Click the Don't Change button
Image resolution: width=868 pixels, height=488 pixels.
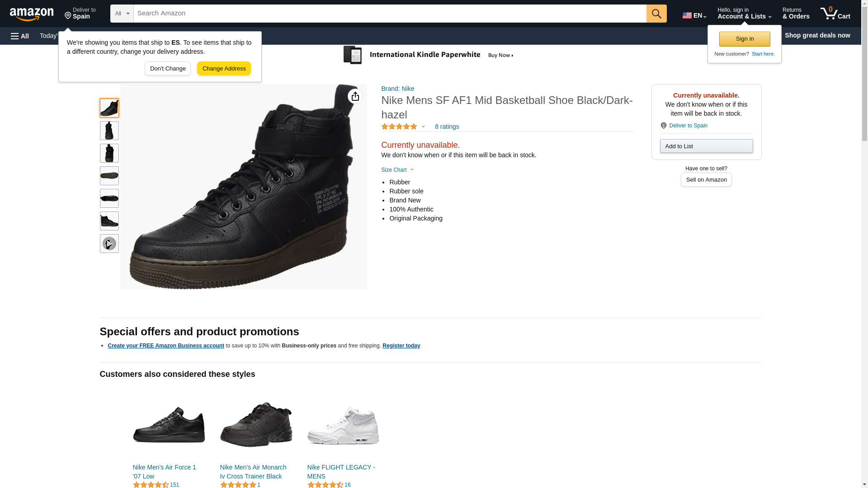pos(168,69)
